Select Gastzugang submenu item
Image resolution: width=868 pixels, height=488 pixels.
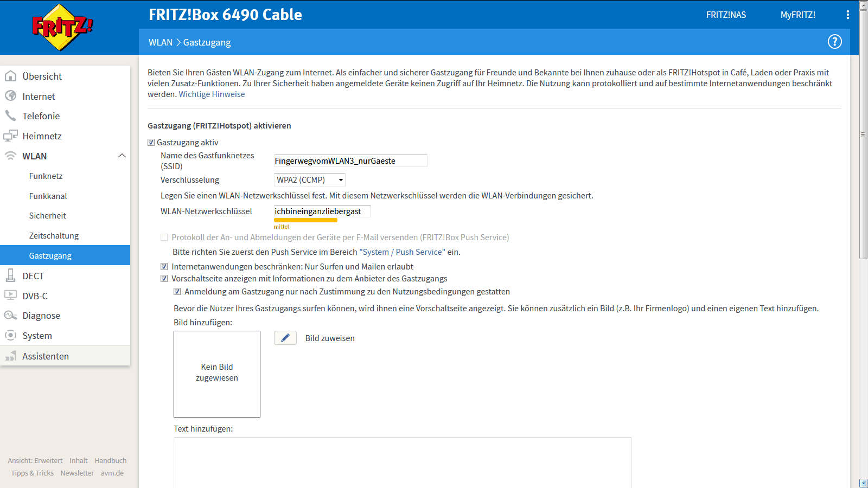(x=65, y=255)
